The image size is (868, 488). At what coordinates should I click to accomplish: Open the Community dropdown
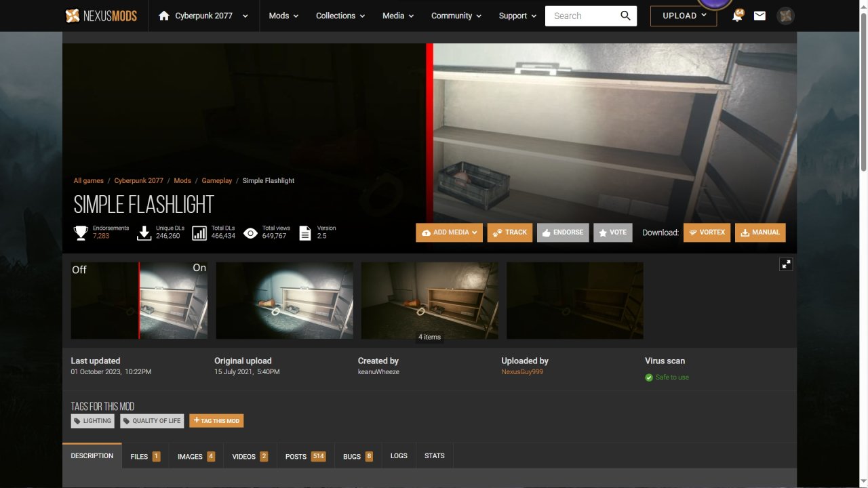point(456,16)
